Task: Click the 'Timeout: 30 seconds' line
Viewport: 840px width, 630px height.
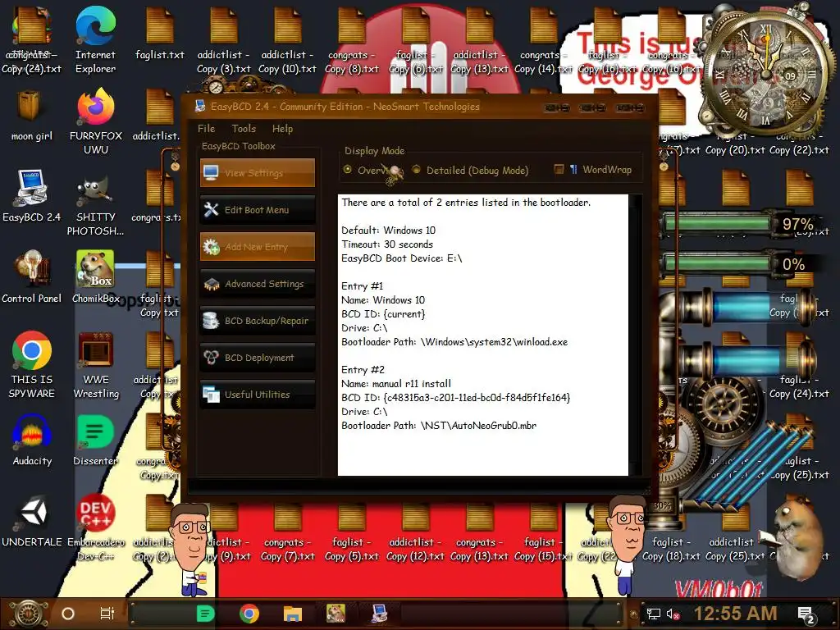Action: pos(387,244)
